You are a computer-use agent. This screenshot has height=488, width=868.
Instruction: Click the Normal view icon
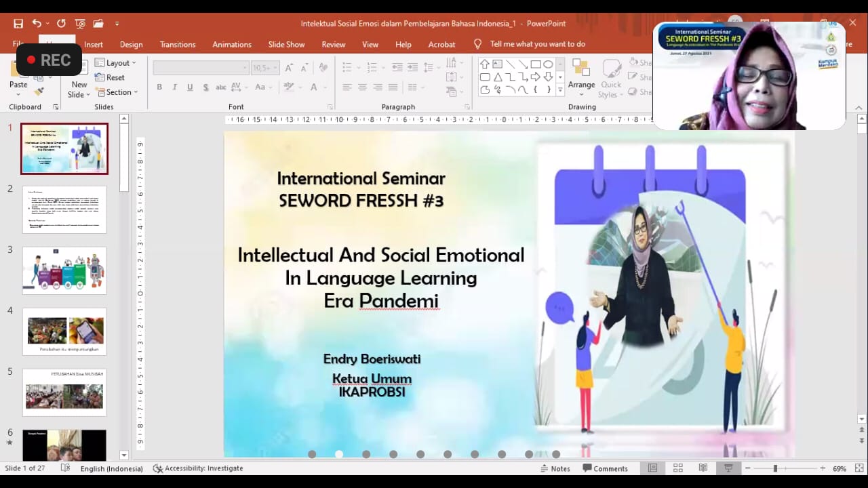(652, 468)
